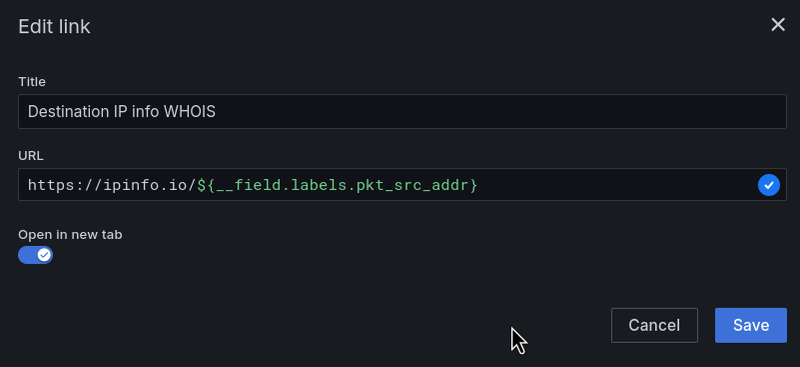Image resolution: width=800 pixels, height=367 pixels.
Task: Click the white check knob inside the switch
Action: click(44, 255)
